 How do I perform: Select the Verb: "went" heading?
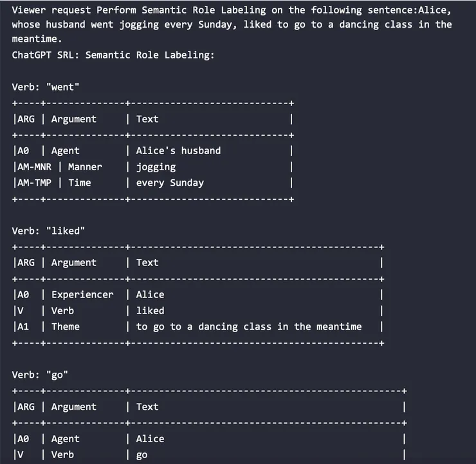coord(46,87)
